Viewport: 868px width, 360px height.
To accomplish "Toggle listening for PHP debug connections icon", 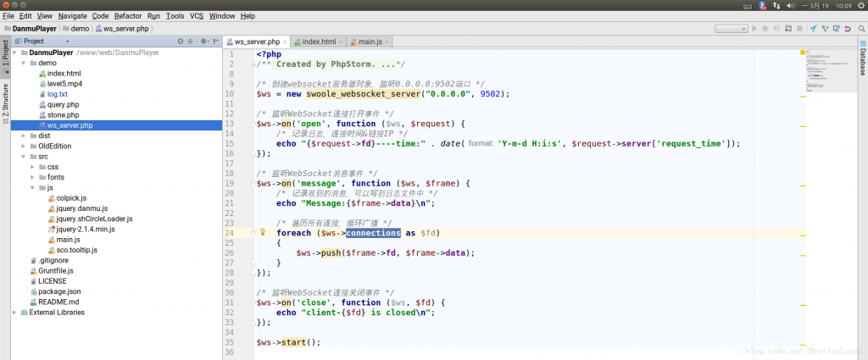I will [x=789, y=28].
